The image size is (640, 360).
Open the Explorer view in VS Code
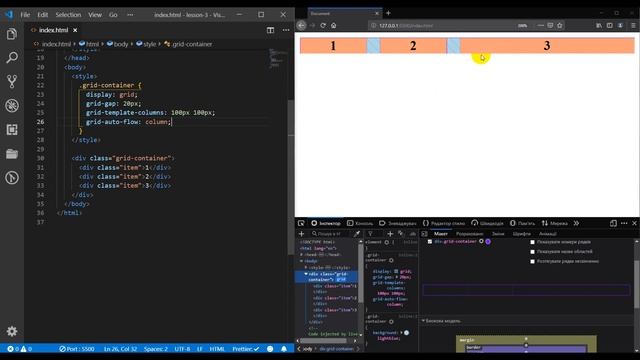coord(12,34)
